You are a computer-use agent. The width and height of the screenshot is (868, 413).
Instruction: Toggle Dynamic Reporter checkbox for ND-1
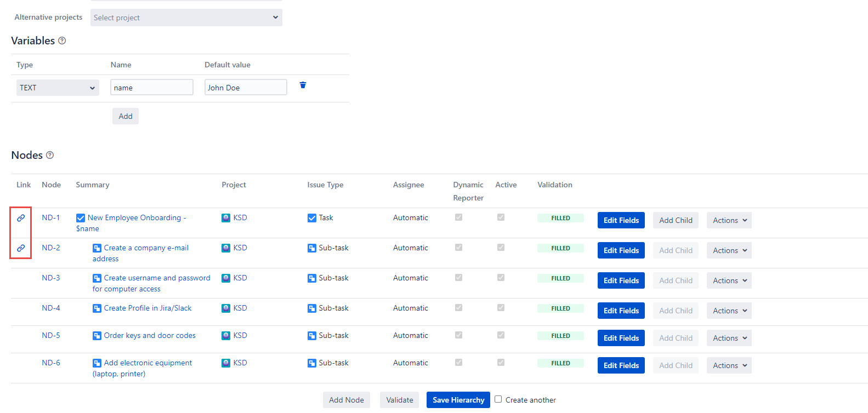click(x=458, y=217)
